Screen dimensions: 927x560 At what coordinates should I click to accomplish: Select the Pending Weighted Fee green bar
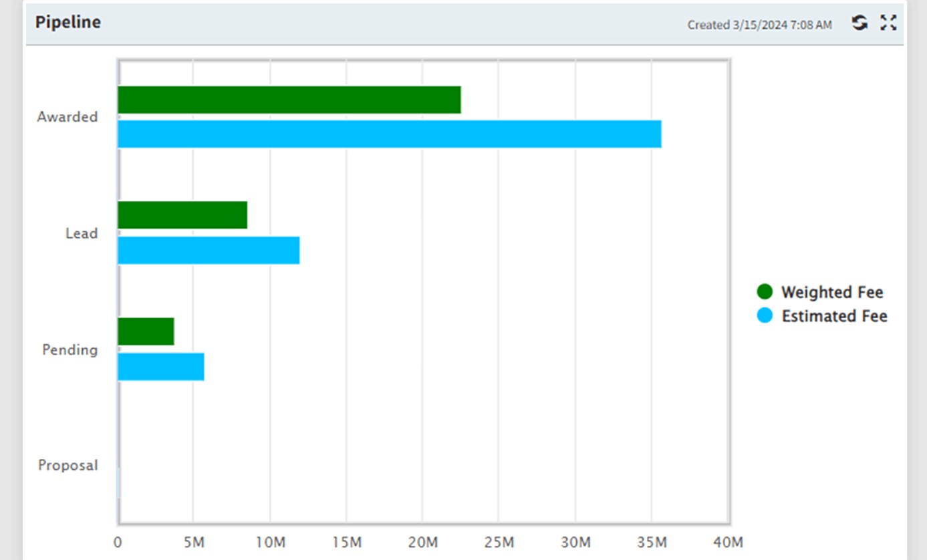[x=146, y=331]
